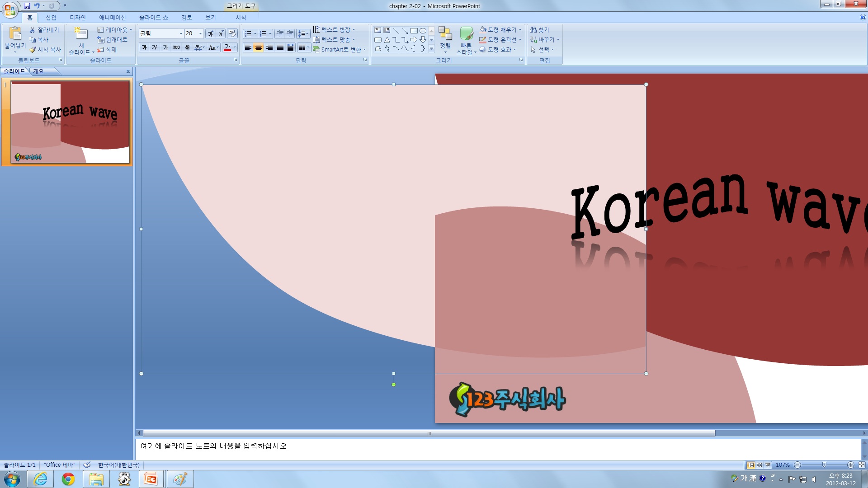The height and width of the screenshot is (488, 868).
Task: Toggle Align Text Right
Action: coord(269,47)
